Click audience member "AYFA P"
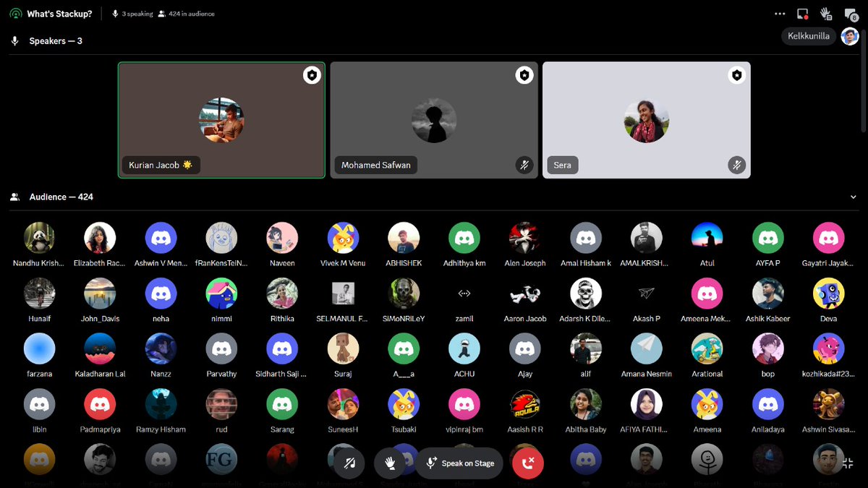 [768, 245]
